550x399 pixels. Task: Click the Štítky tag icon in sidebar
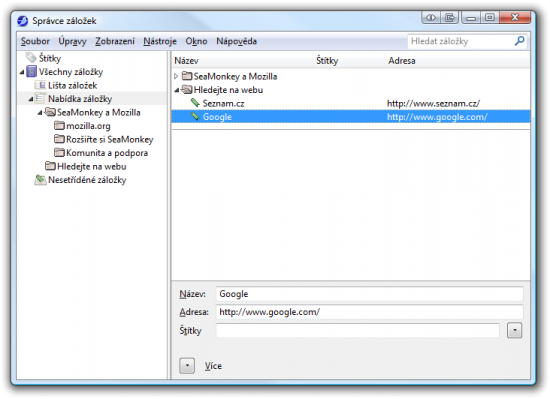[x=31, y=57]
